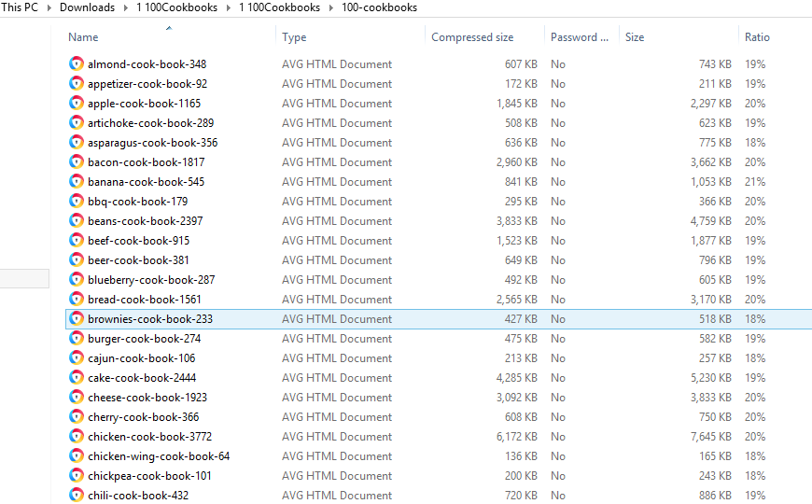Select file name bacon-cook-book-1817
The image size is (812, 504).
click(146, 162)
